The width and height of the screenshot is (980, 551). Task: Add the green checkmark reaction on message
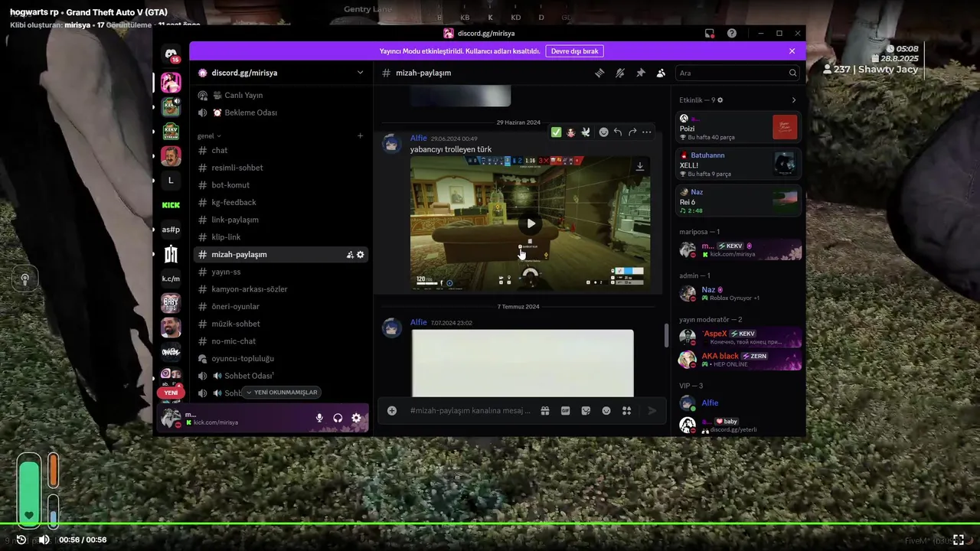tap(557, 132)
